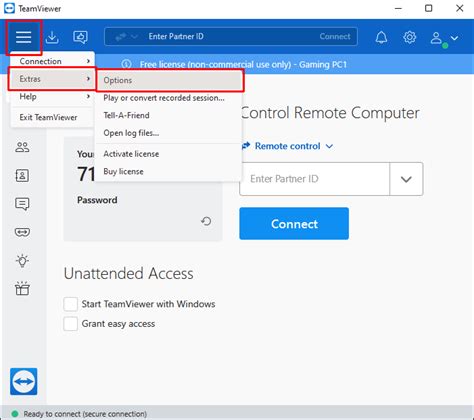474x420 pixels.
Task: Open the Augmented Reality headset sidebar icon
Action: (x=22, y=232)
